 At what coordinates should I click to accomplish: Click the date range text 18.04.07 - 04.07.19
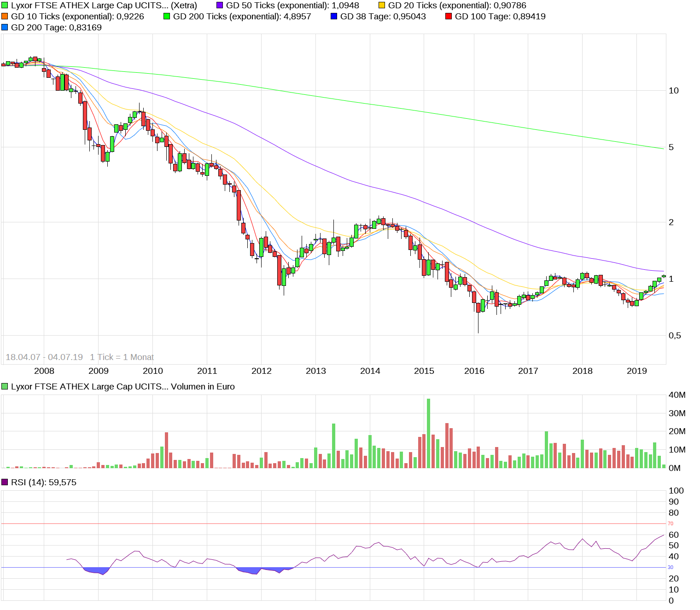coord(45,356)
